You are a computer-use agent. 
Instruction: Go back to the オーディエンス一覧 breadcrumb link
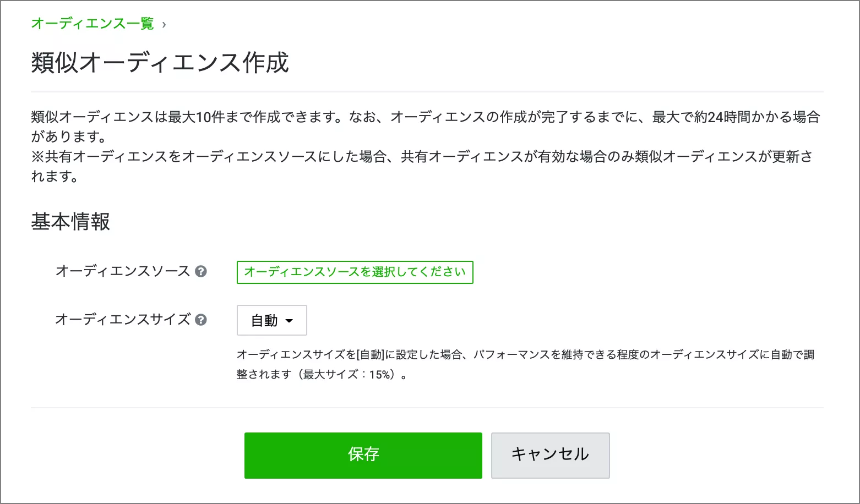pyautogui.click(x=92, y=24)
